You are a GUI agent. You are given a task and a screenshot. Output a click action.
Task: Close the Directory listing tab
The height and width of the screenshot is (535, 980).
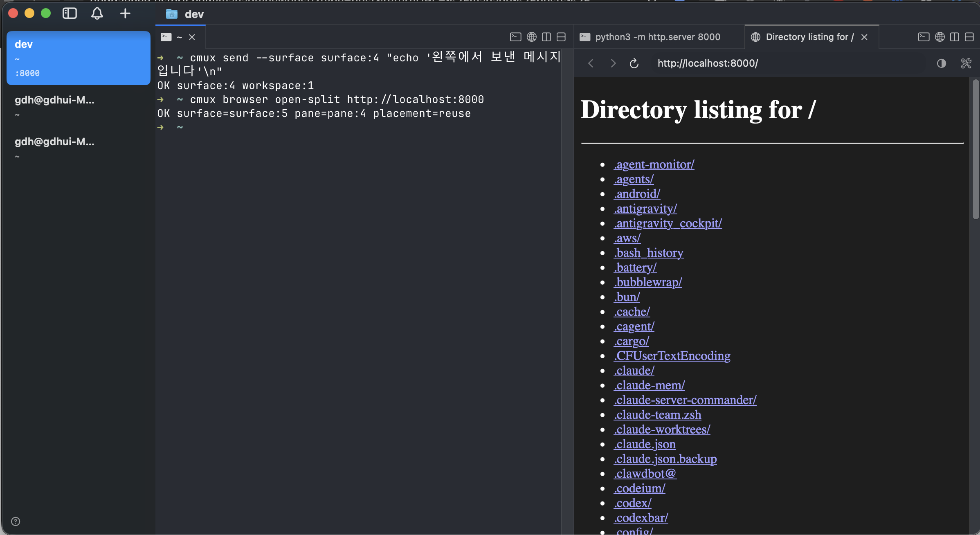(x=864, y=37)
